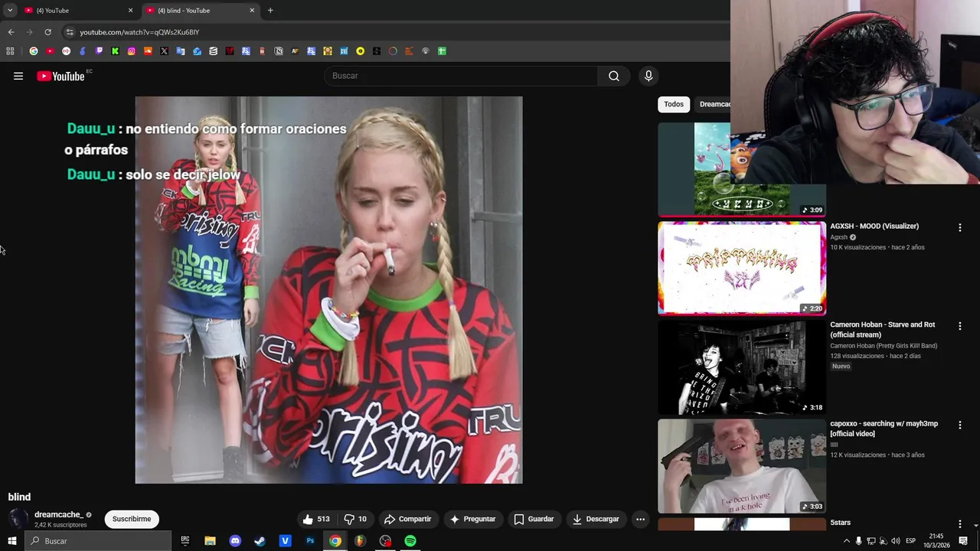
Task: Open the Google bookmark icon
Action: [x=34, y=51]
